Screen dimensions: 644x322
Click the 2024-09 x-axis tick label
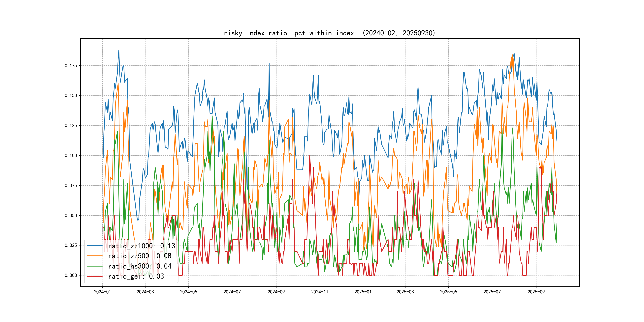pyautogui.click(x=276, y=292)
